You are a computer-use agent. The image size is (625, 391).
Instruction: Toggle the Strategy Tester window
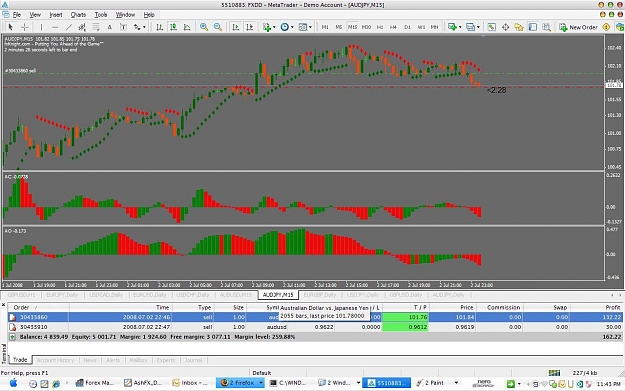[546, 27]
